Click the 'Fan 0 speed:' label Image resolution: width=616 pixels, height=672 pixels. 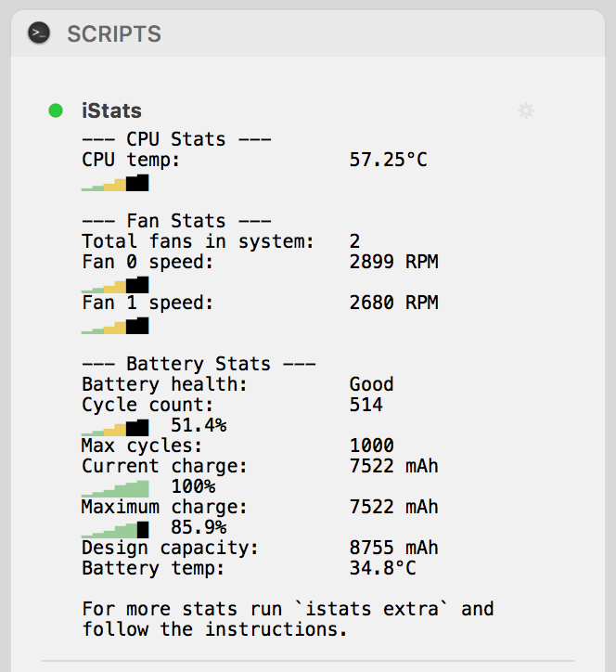pos(148,262)
